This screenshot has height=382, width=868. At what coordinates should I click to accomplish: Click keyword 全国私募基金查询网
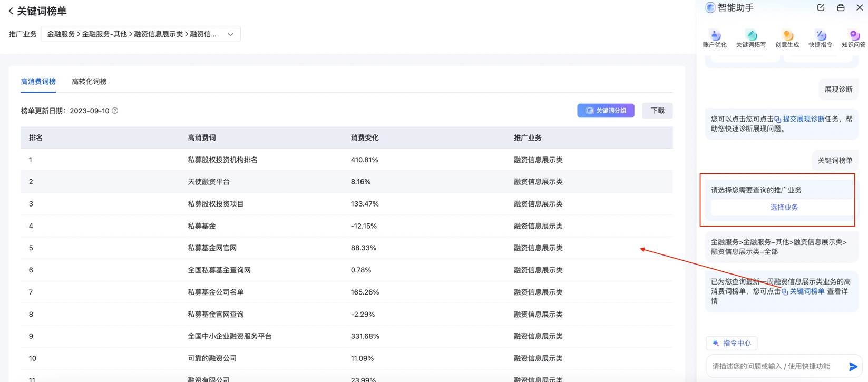[x=219, y=270]
